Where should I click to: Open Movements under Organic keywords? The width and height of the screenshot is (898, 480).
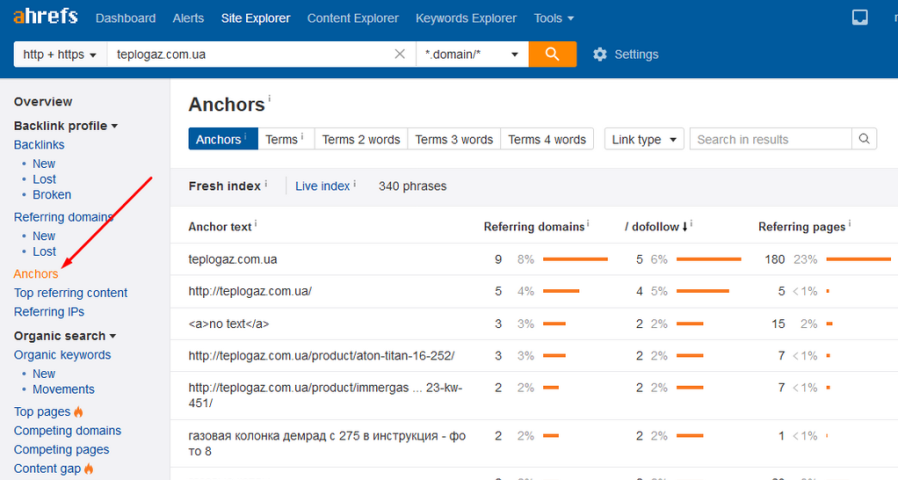(x=64, y=389)
